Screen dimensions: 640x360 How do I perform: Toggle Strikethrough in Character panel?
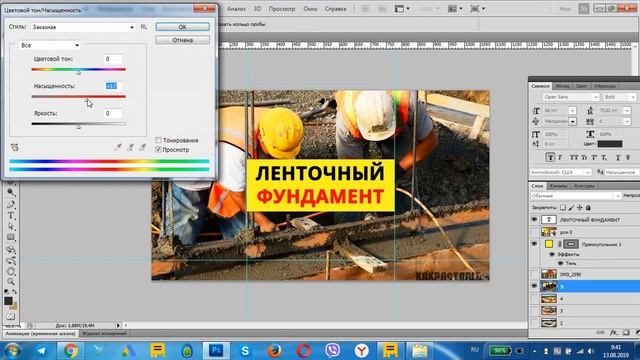628,158
